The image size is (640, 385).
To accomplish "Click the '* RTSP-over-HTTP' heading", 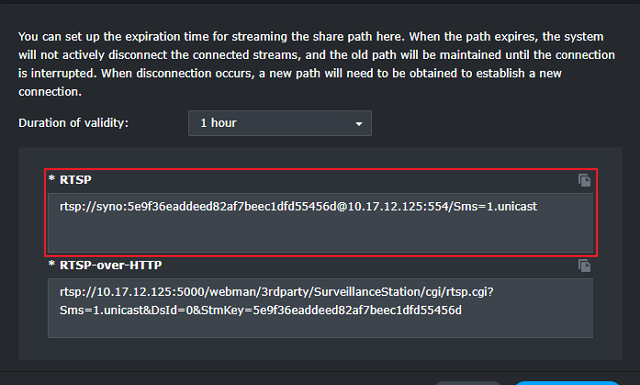I will (x=105, y=265).
